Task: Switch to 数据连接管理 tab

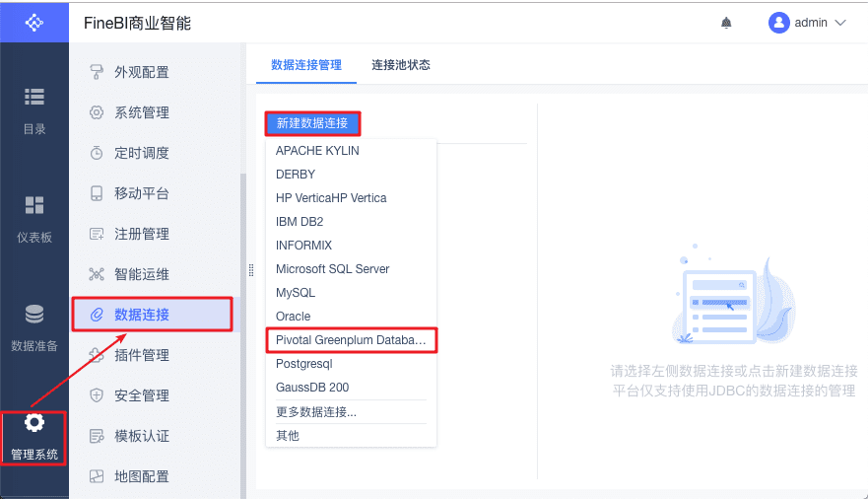Action: click(306, 65)
